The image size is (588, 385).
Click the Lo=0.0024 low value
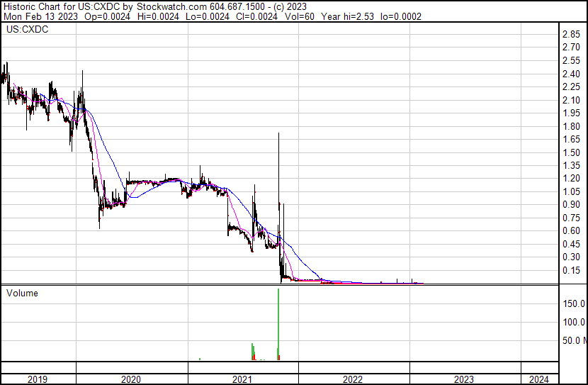tap(208, 16)
